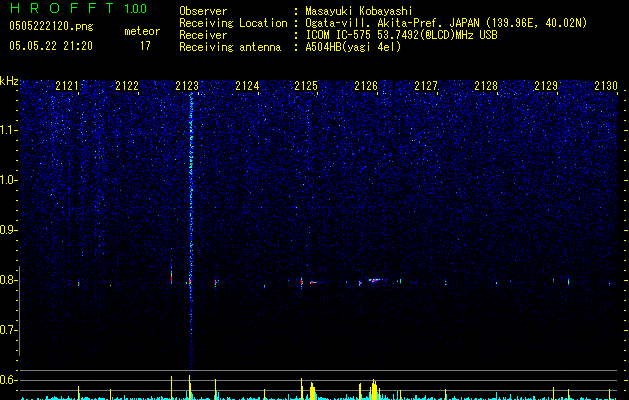Click the 1.0 kHz axis label
Viewport: 629px width, 400px height.
8,180
